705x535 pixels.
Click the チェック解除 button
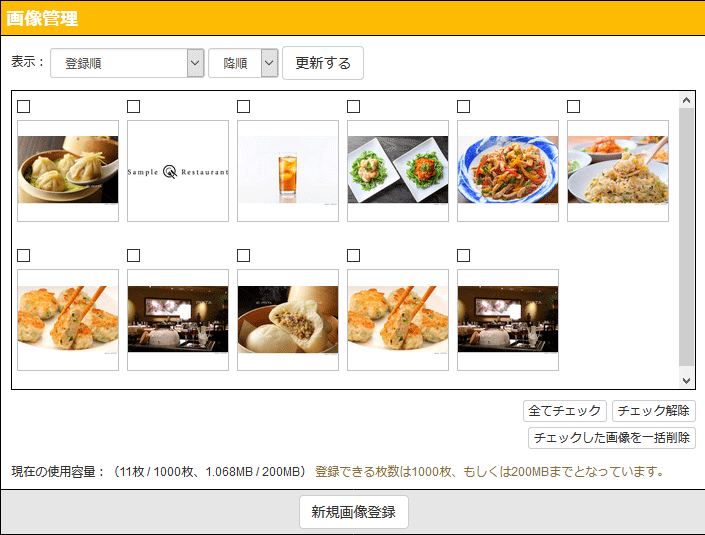[x=653, y=411]
